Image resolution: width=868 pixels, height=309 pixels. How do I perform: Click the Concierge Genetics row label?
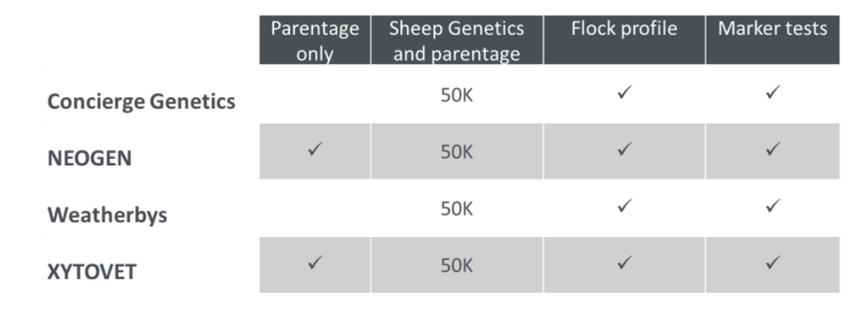tap(141, 102)
